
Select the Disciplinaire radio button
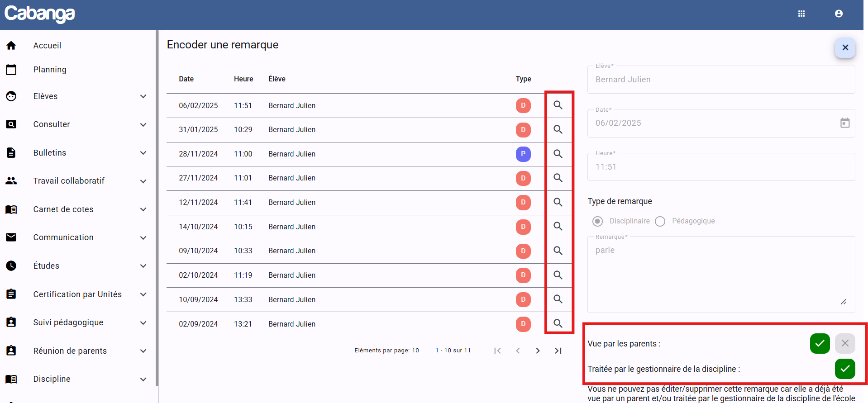pos(597,221)
